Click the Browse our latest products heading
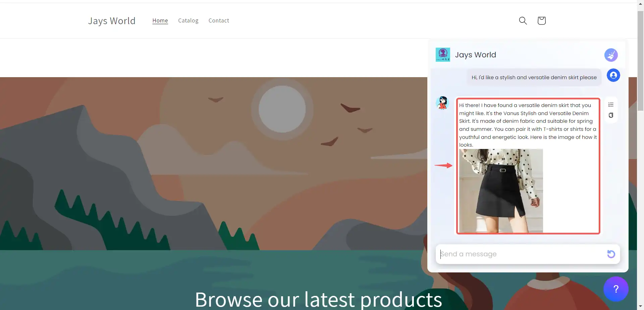644x310 pixels. 318,299
